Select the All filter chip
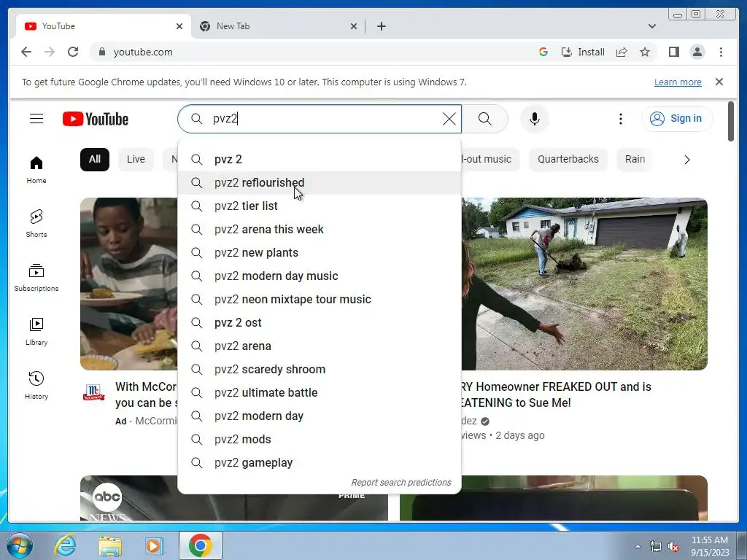Screen dimensions: 747x560 [94, 159]
